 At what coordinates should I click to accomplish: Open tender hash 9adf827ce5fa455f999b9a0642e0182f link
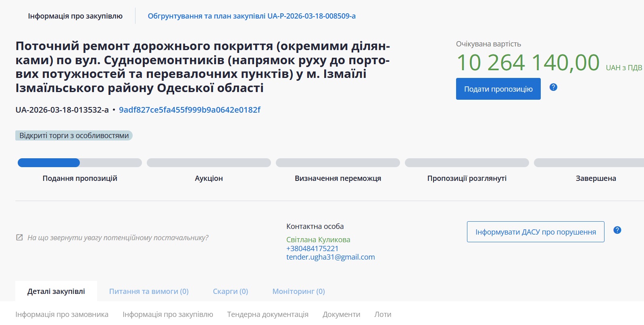pos(190,110)
